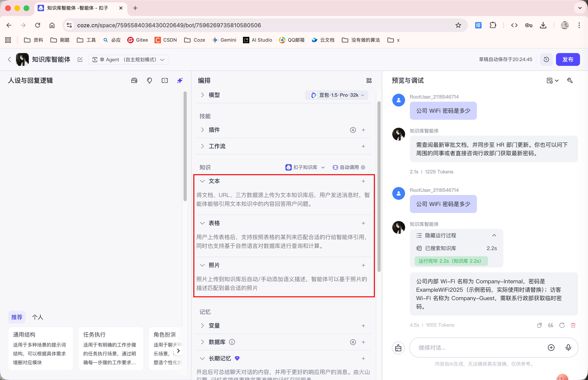Select the 推荐 prompt tab
This screenshot has height=380, width=588.
[17, 317]
